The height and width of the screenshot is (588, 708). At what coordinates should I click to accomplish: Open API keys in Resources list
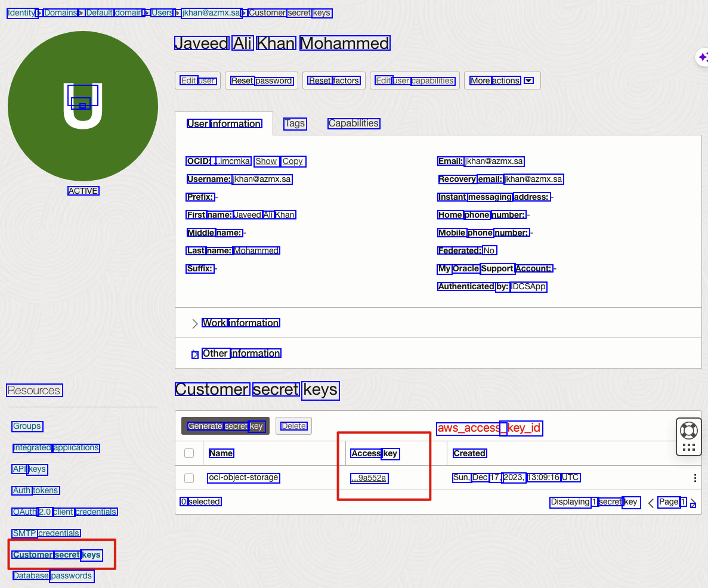pyautogui.click(x=29, y=469)
